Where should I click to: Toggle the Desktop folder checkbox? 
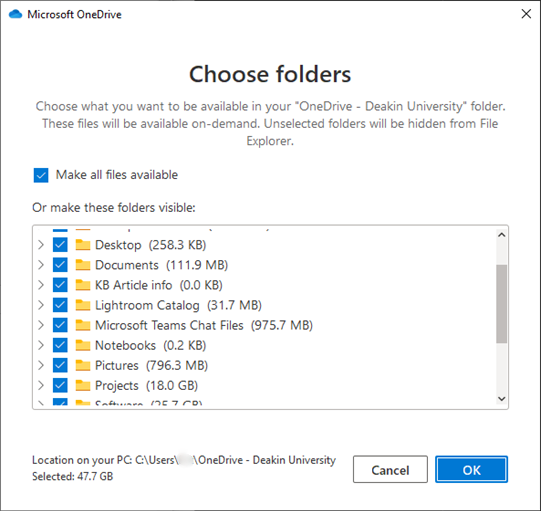(60, 245)
